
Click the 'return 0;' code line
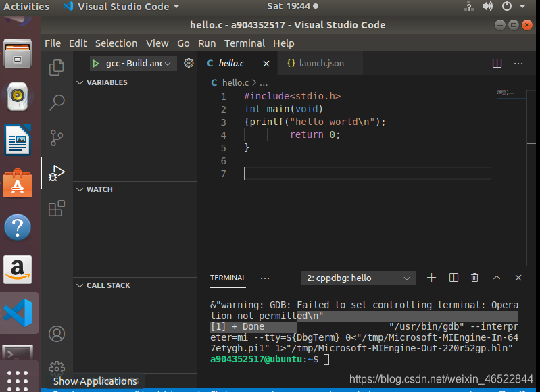click(x=315, y=134)
